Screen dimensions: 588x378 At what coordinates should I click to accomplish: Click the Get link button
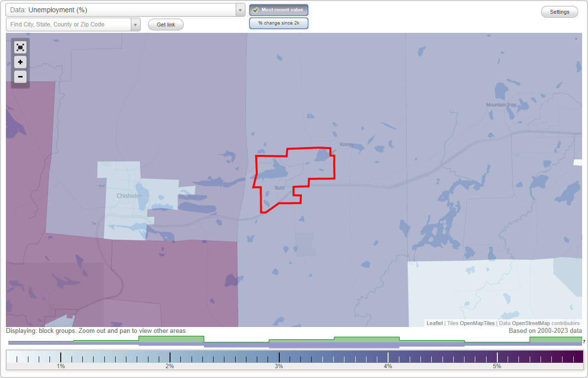tap(166, 25)
